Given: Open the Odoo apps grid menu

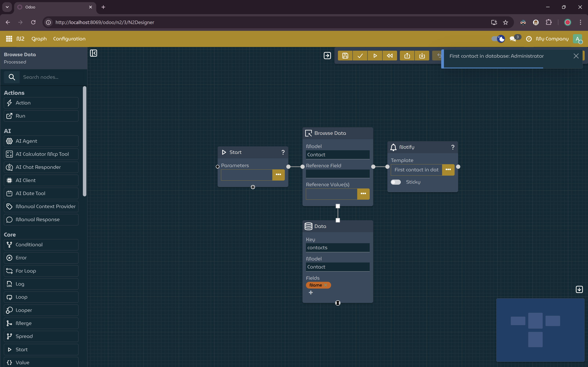Looking at the screenshot, I should [x=9, y=39].
